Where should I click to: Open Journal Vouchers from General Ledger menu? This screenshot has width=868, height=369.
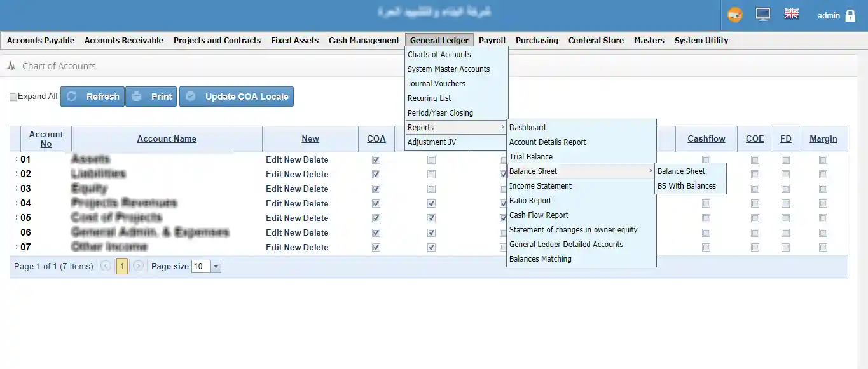(x=436, y=84)
